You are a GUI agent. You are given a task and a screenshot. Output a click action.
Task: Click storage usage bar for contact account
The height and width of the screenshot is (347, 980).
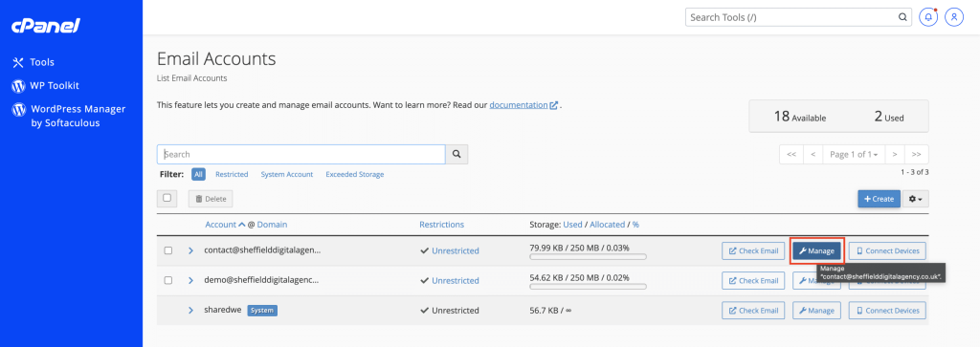(589, 257)
